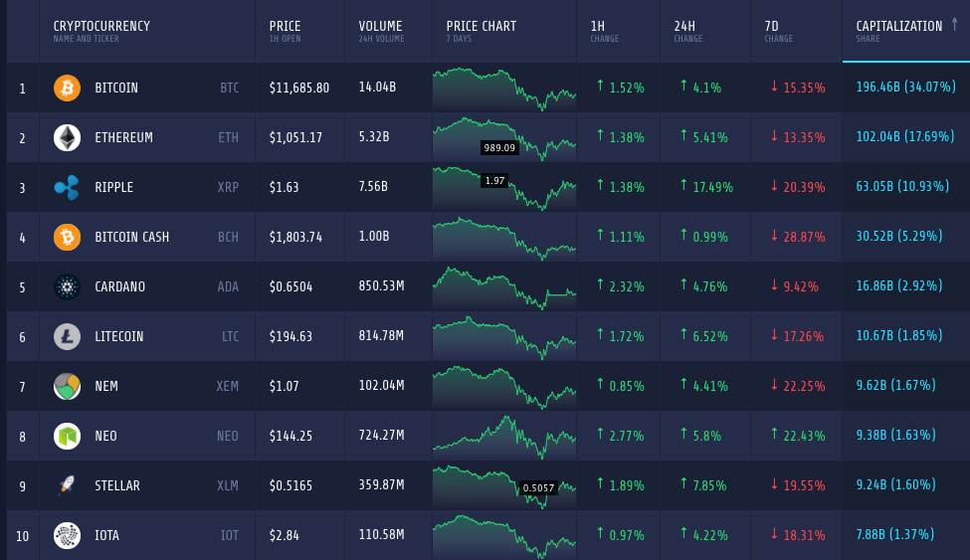Open the CARDANO name link
This screenshot has height=560, width=970.
click(x=120, y=286)
